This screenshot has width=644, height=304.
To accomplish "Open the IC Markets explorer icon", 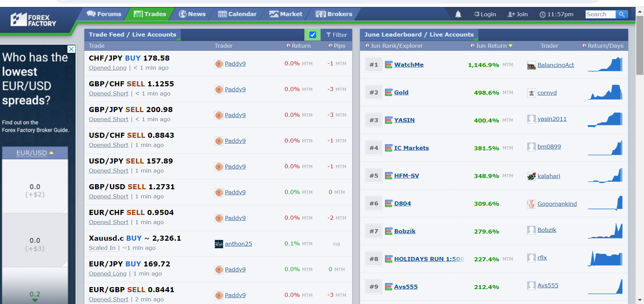I will (x=389, y=148).
